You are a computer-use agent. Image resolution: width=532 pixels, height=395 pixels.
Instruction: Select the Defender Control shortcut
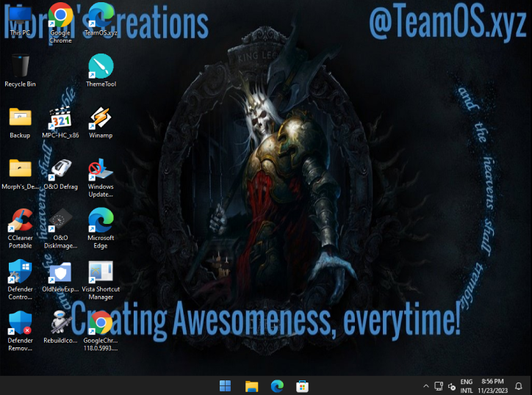20,280
